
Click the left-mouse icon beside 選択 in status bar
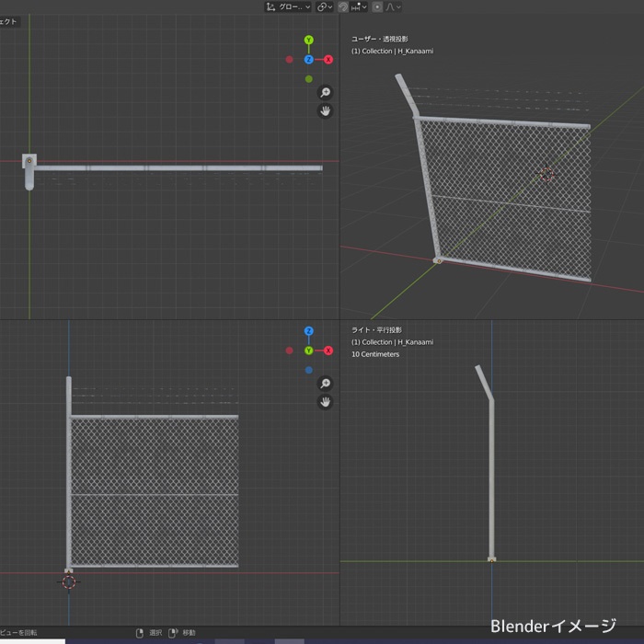point(140,633)
